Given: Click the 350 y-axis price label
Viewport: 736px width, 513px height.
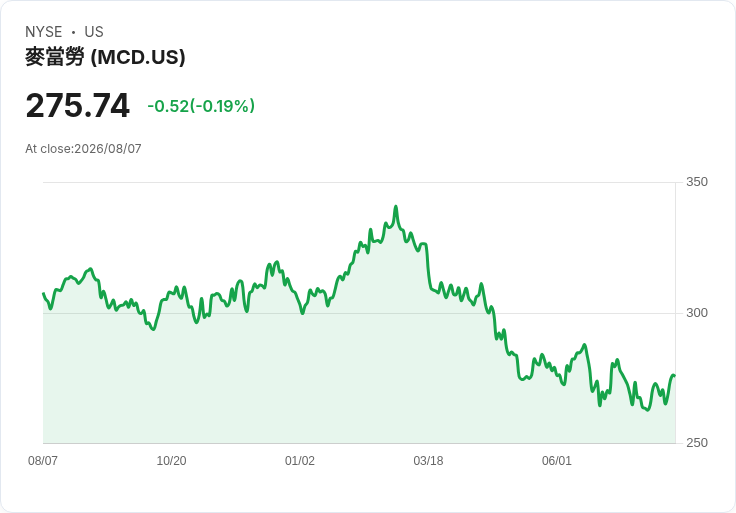Looking at the screenshot, I should 697,182.
